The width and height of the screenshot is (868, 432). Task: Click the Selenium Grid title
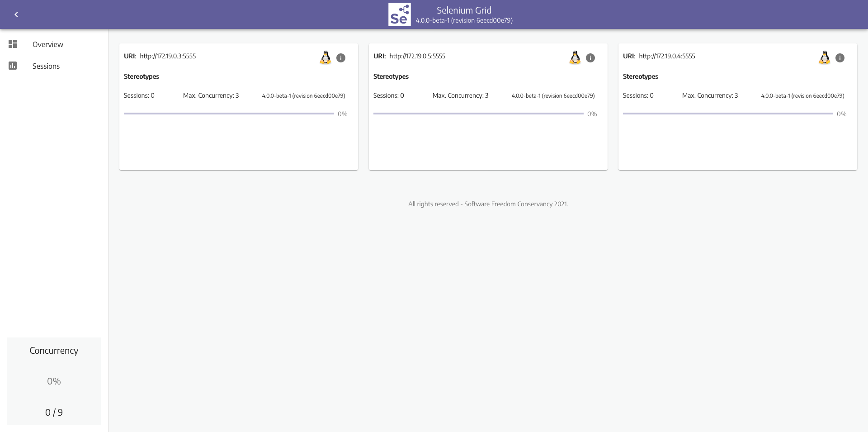[x=464, y=10]
